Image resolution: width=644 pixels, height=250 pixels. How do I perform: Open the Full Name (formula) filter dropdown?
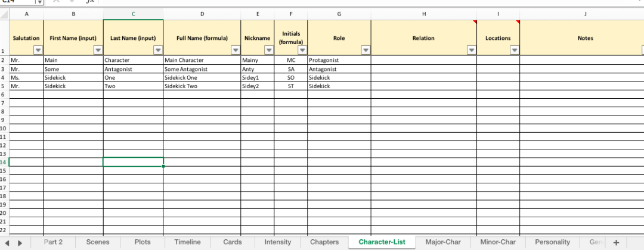(236, 51)
